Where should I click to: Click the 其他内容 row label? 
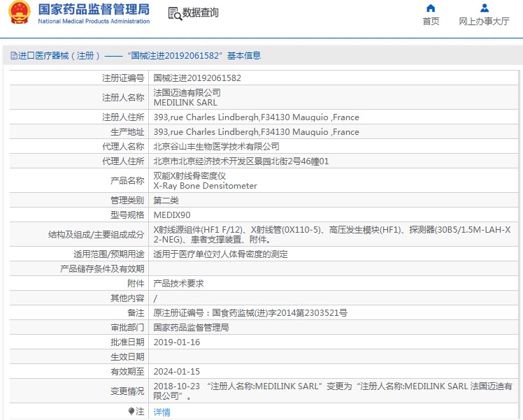click(127, 298)
